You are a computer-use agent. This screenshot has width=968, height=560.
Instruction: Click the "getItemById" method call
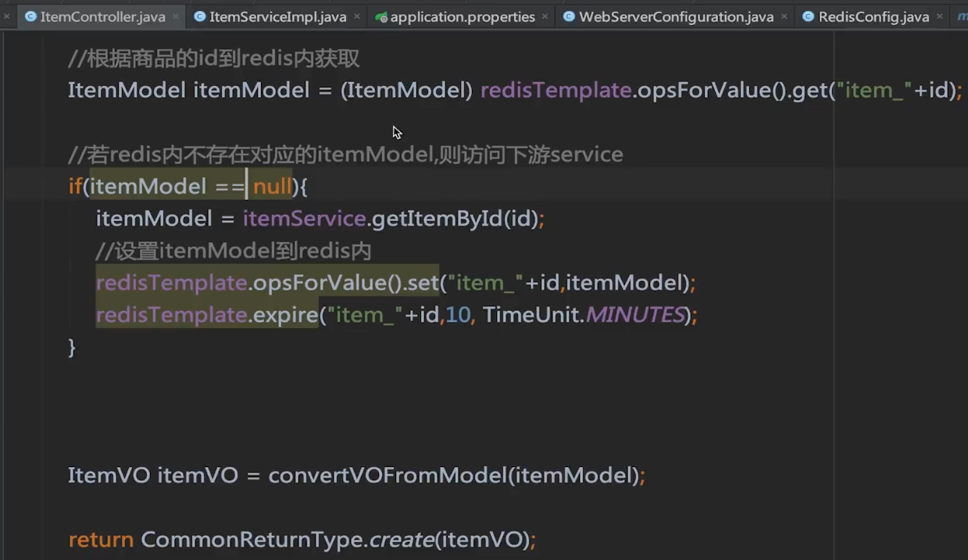436,219
